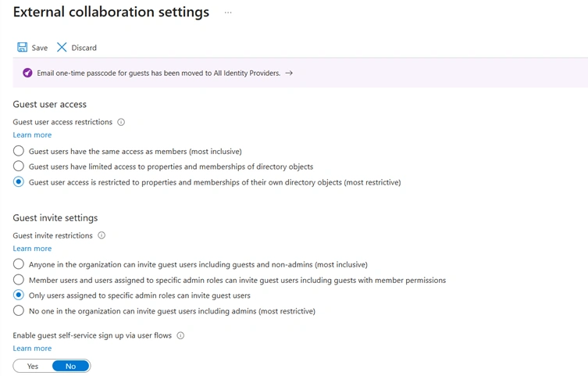Click the Guest invite restrictions label
588x376 pixels.
click(52, 235)
